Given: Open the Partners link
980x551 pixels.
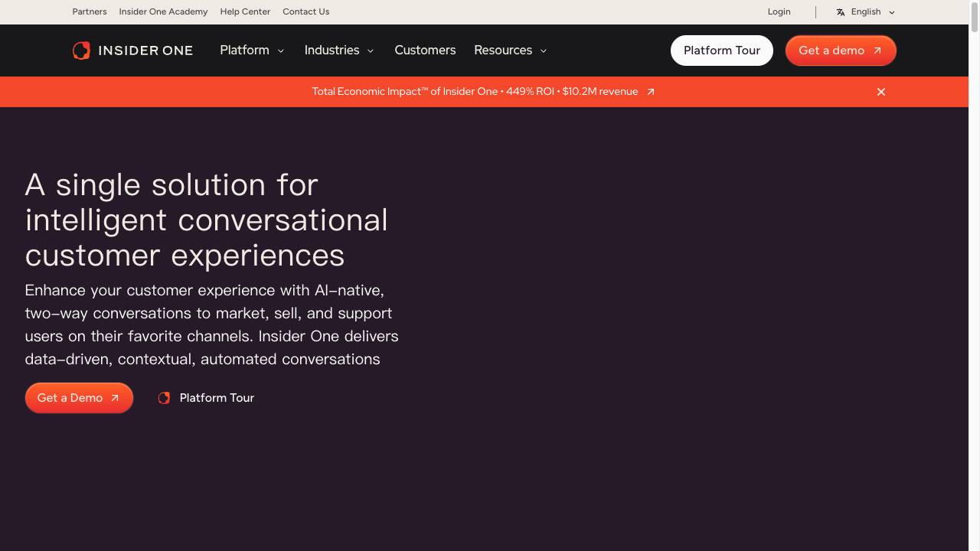Looking at the screenshot, I should coord(90,11).
